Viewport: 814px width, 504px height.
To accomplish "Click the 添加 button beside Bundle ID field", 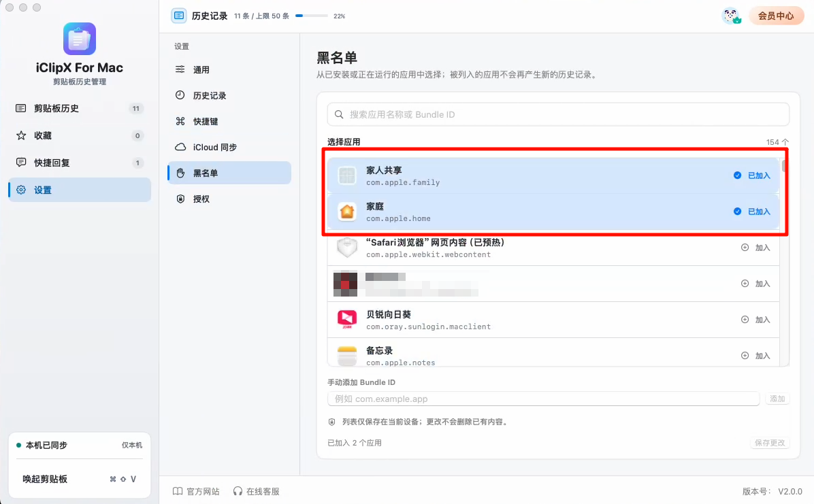I will point(777,399).
